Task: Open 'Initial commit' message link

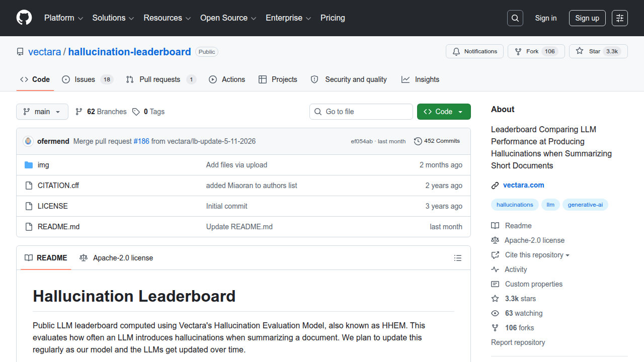Action: [x=226, y=206]
